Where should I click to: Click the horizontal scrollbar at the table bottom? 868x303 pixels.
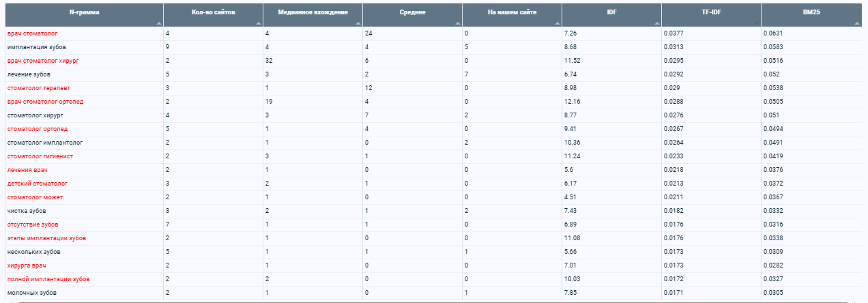[x=434, y=301]
